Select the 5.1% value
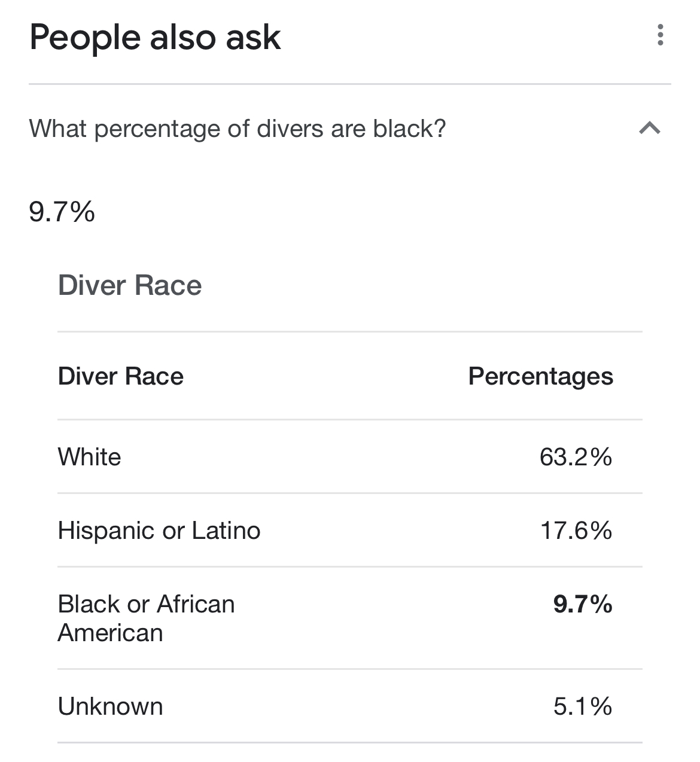Screen dimensions: 700x762 coord(583,707)
